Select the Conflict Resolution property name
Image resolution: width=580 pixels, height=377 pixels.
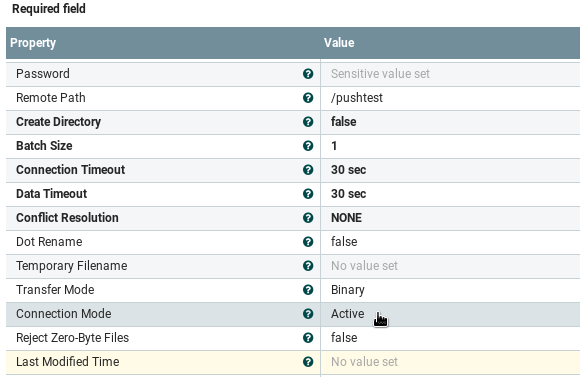[67, 218]
